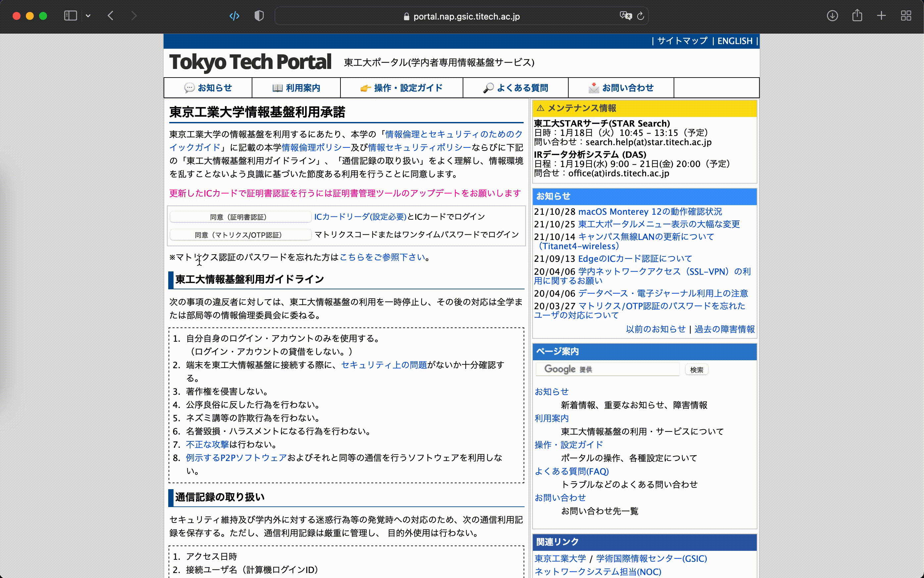Open the sidebar dropdown chevron

[88, 16]
